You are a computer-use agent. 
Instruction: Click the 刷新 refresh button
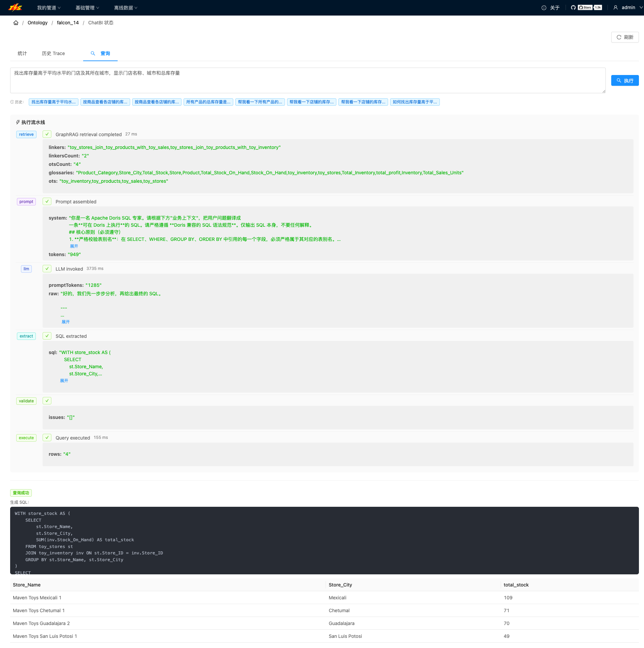click(625, 37)
